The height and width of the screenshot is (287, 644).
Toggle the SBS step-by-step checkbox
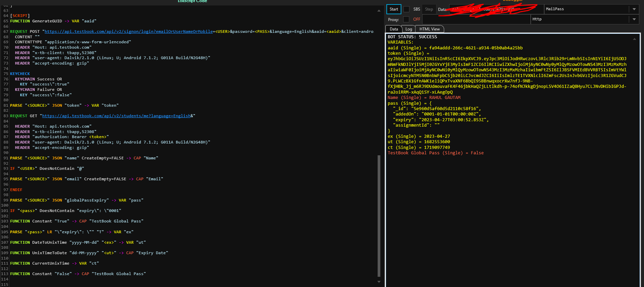(x=407, y=9)
